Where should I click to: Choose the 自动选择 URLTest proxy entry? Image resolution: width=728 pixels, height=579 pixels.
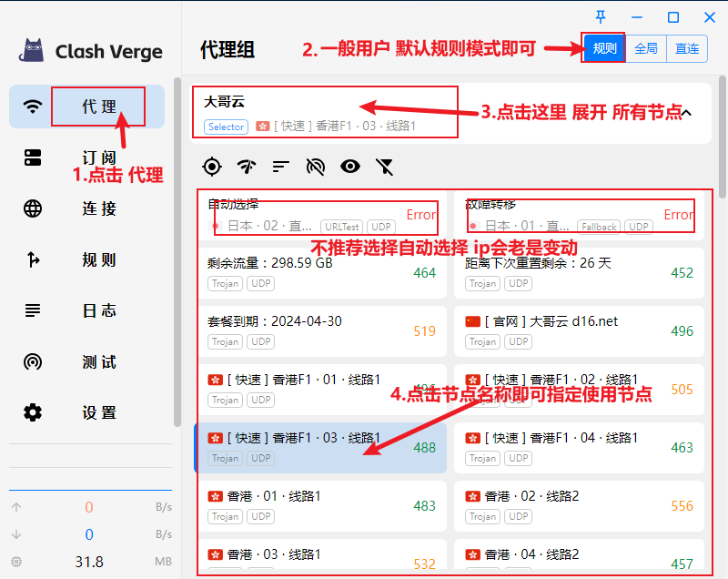(x=321, y=214)
